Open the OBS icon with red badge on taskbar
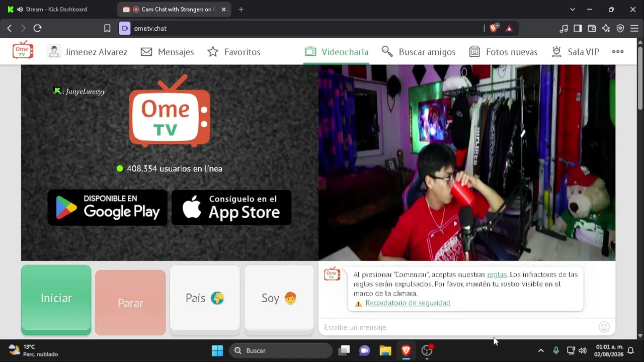The height and width of the screenshot is (362, 644). [427, 350]
